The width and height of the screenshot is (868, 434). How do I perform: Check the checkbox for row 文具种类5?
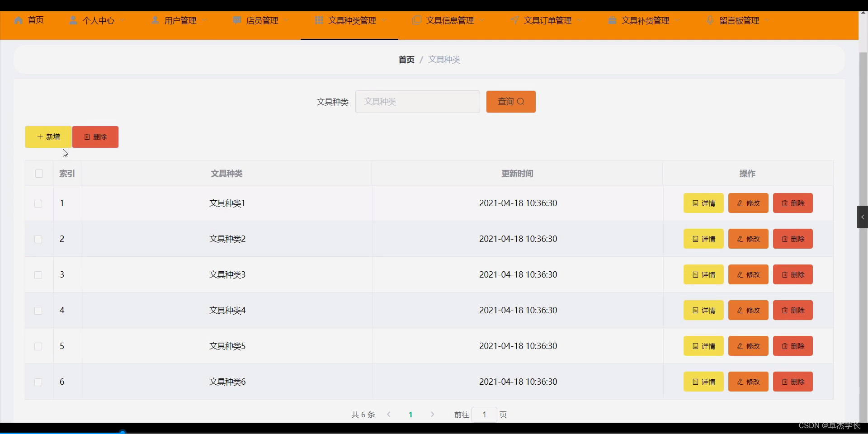(38, 346)
